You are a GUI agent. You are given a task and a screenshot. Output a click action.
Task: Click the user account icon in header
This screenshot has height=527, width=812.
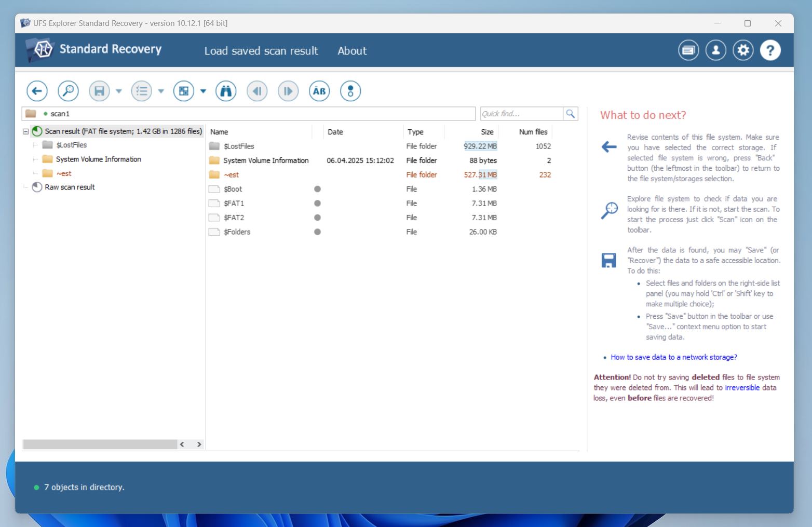pos(716,50)
